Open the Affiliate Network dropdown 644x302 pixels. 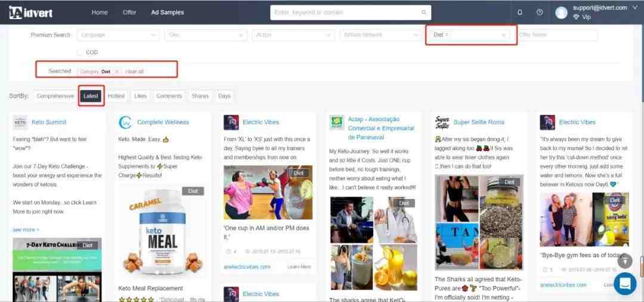[381, 35]
